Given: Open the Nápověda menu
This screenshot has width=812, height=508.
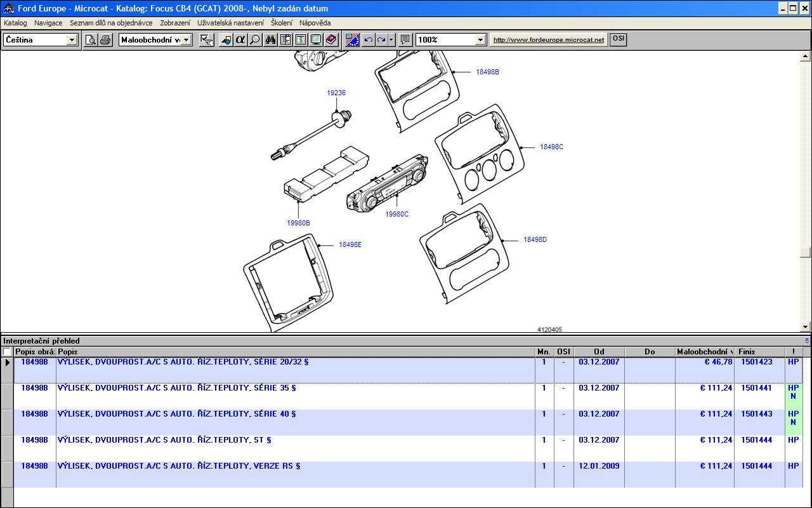Looking at the screenshot, I should pyautogui.click(x=315, y=23).
